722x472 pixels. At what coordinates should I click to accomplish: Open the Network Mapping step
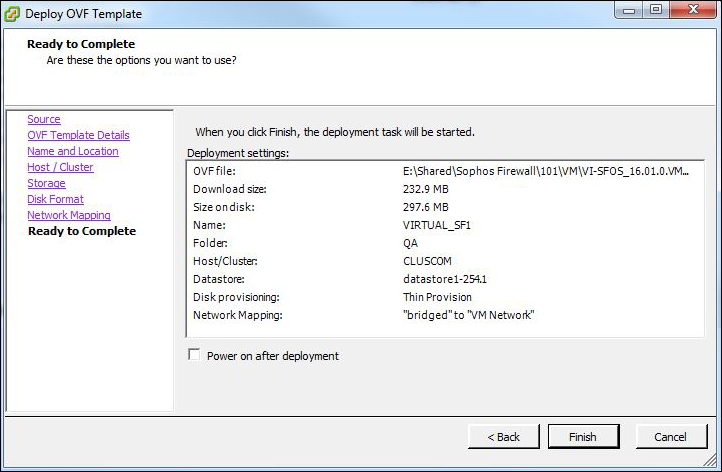pyautogui.click(x=69, y=215)
